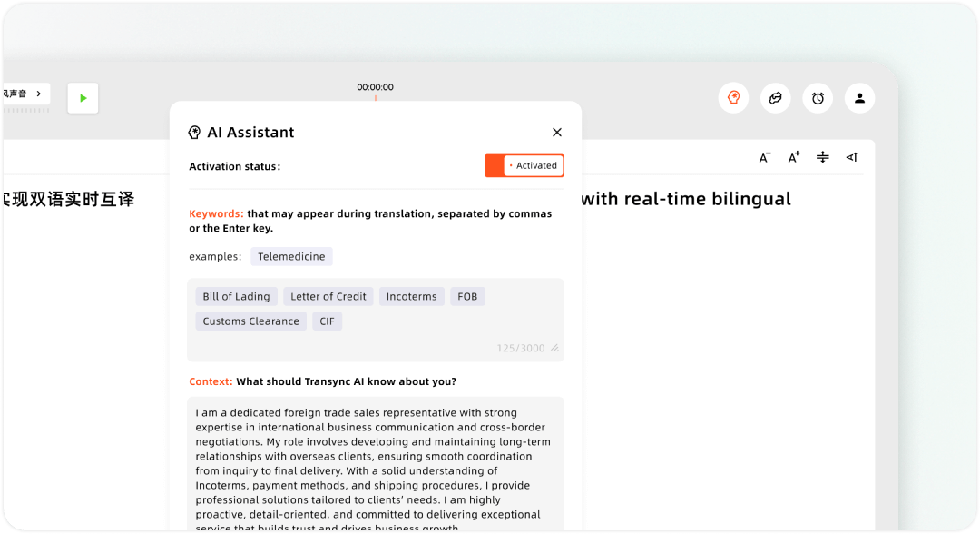This screenshot has width=980, height=534.
Task: Click the Activation status: label
Action: 234,166
